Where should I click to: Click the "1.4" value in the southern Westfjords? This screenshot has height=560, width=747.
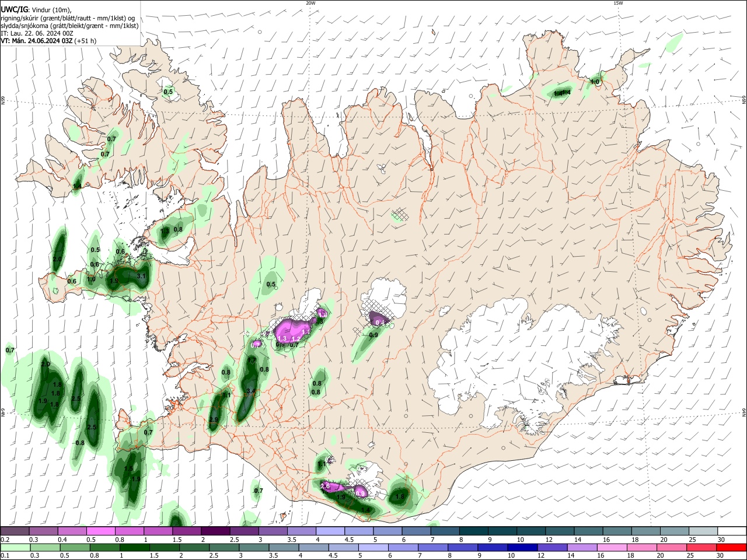click(77, 187)
